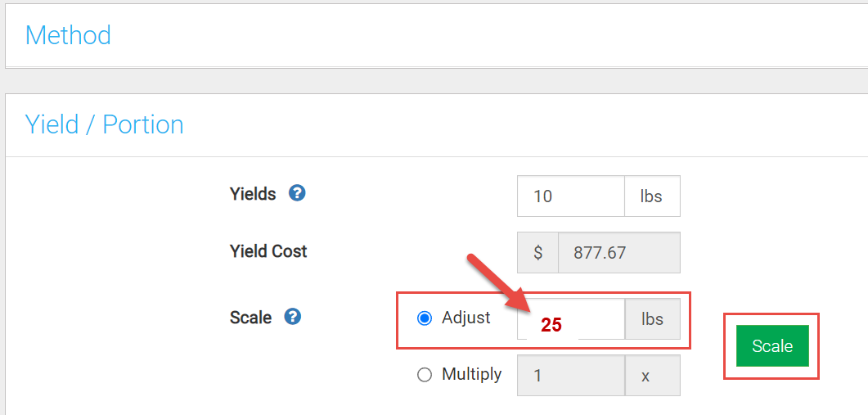Select the Multiply radio button
Viewport: 868px width, 415px height.
pyautogui.click(x=425, y=375)
